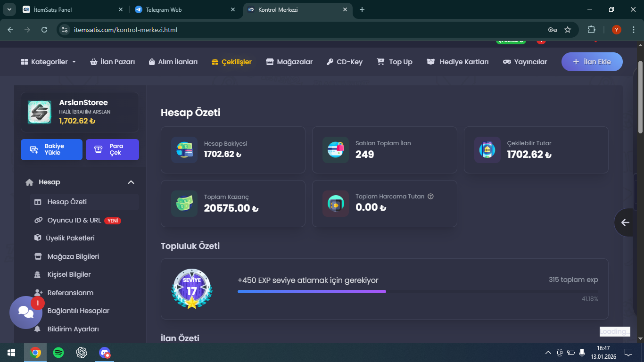
Task: Open the Chrome three-dot menu
Action: pos(633,30)
